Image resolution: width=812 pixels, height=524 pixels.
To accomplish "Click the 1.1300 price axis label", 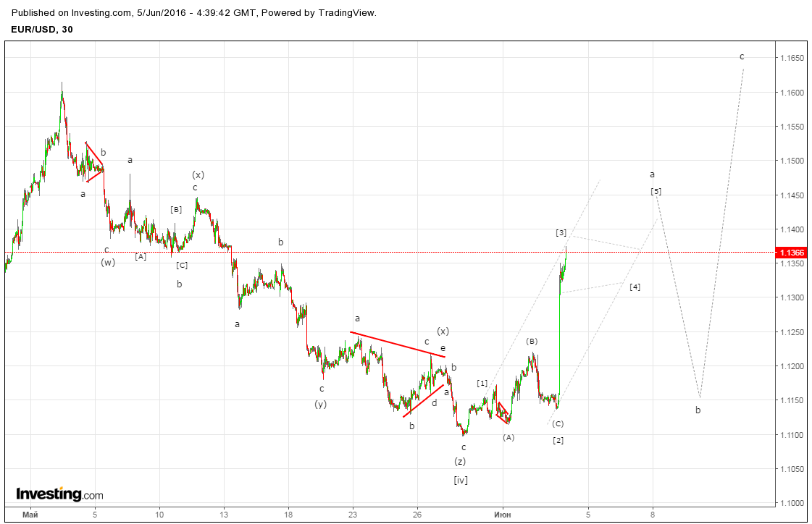I will click(792, 297).
